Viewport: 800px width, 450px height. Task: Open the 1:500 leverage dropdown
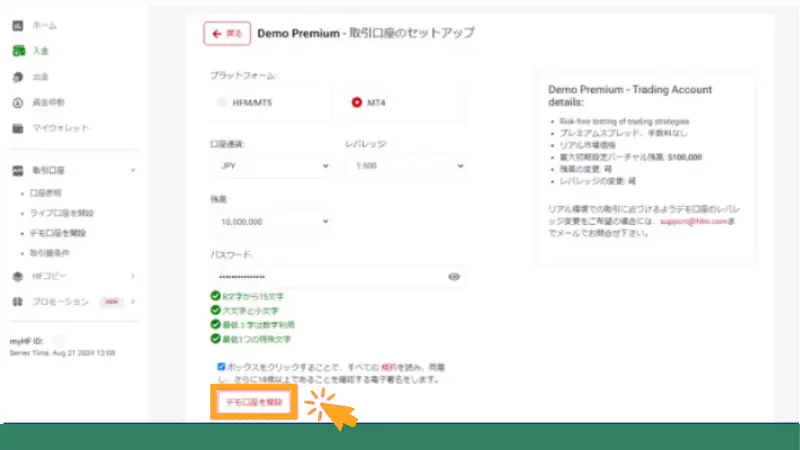pos(406,166)
